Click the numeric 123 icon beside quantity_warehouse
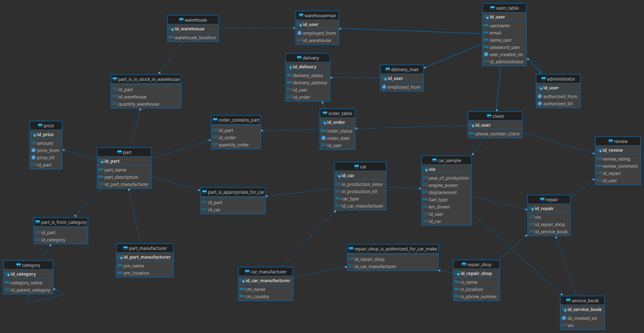Viewport: 644px width, 333px height. pos(115,104)
